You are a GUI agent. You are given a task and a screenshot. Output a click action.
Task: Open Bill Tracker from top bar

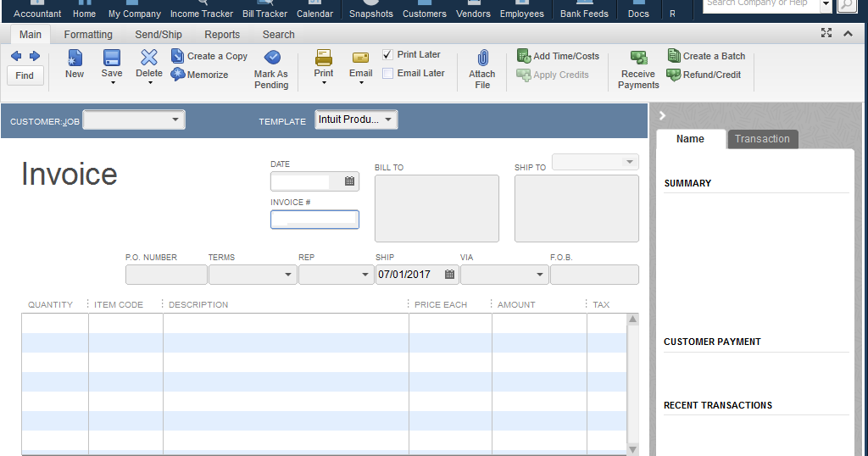264,9
